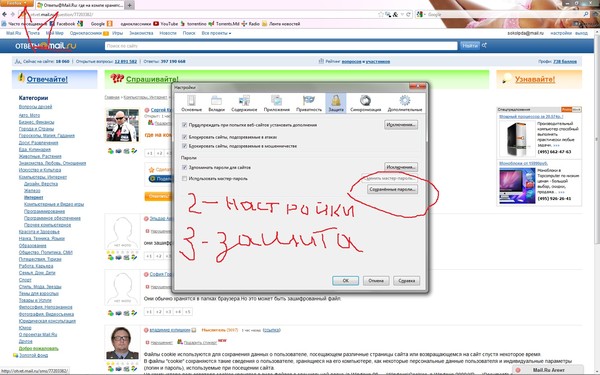Open the Google bookmark
600x375 pixels.
pos(98,24)
